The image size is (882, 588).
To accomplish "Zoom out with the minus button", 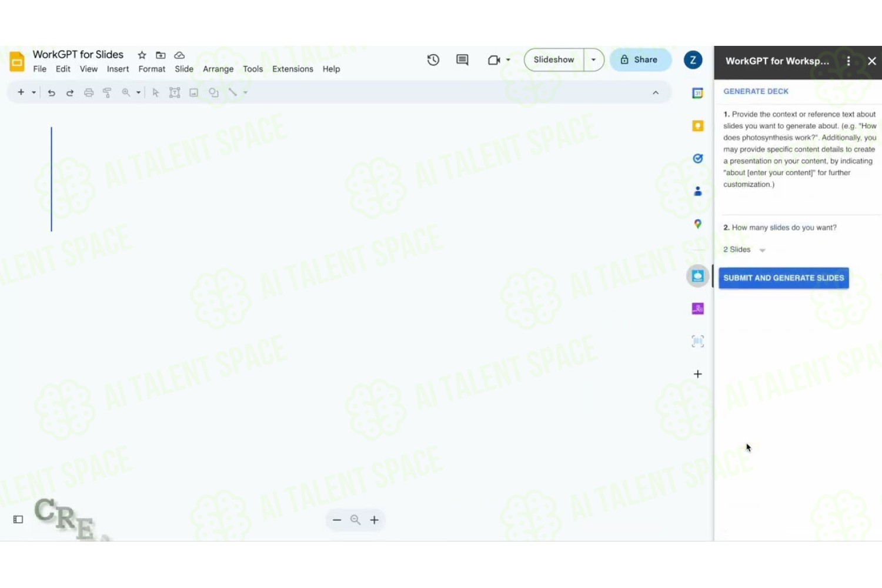I will pos(337,520).
